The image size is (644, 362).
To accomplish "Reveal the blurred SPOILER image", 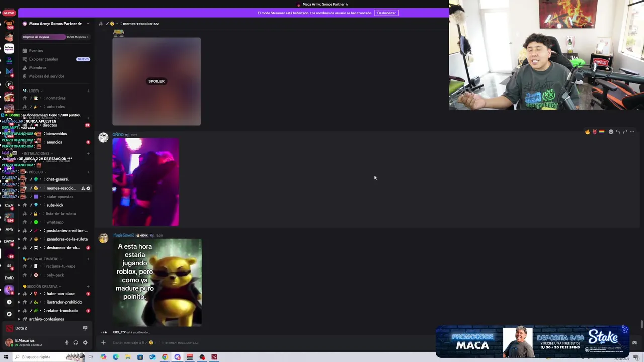I will click(156, 81).
